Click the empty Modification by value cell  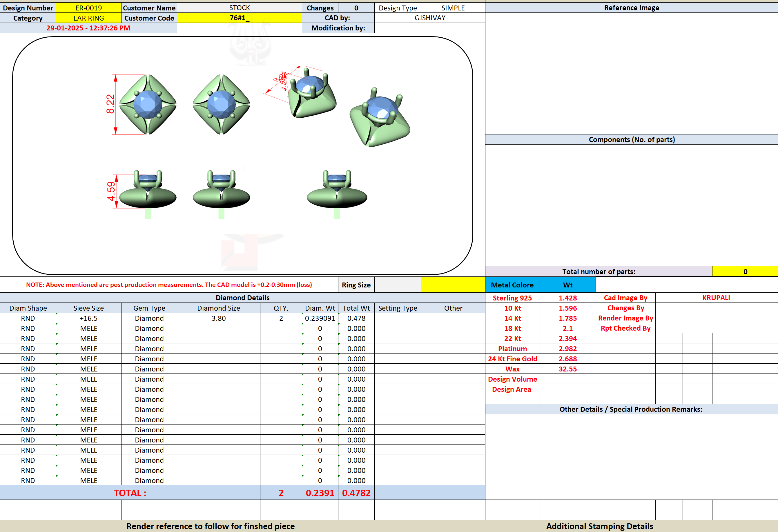pos(429,28)
